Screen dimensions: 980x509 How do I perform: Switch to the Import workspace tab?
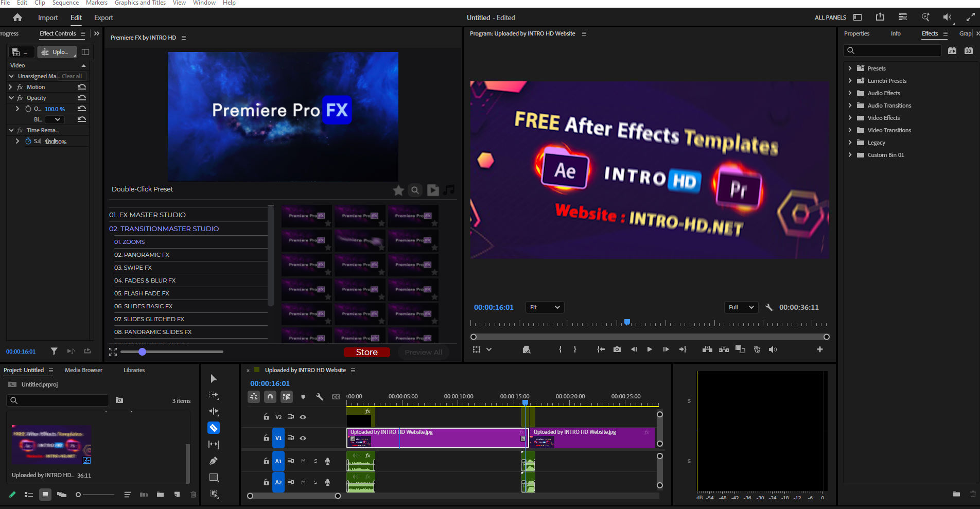(x=48, y=17)
